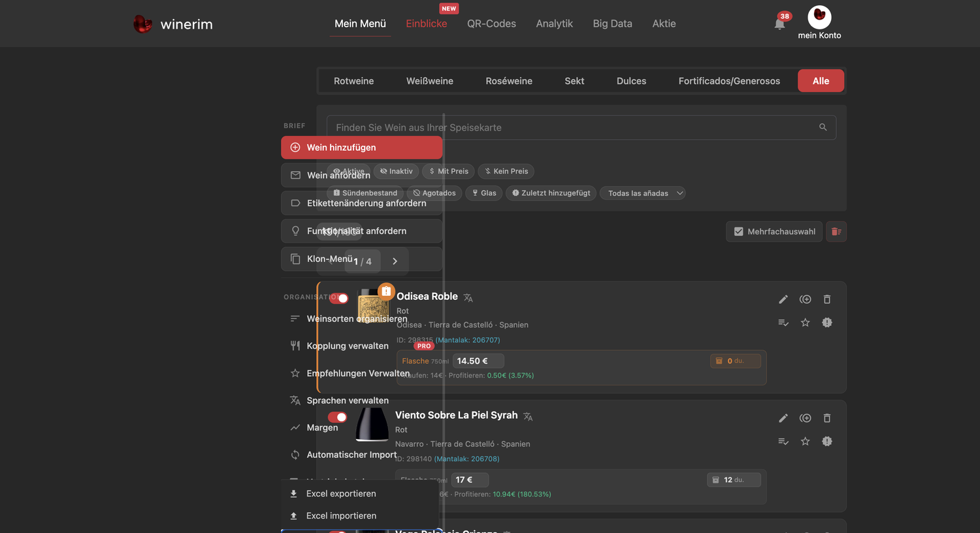Toggle the Mit Preis filter chip
The height and width of the screenshot is (533, 980).
tap(449, 171)
